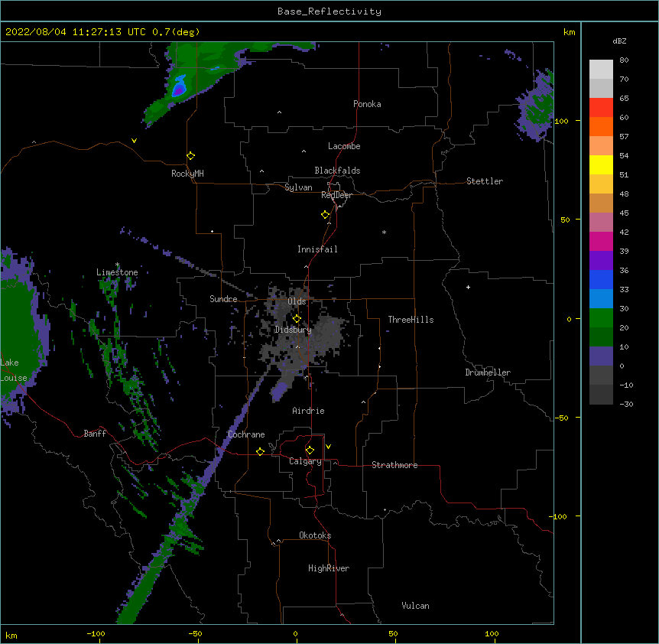Image resolution: width=659 pixels, height=644 pixels.
Task: Click the yellow diamond marker below RedDeer
Action: (326, 215)
